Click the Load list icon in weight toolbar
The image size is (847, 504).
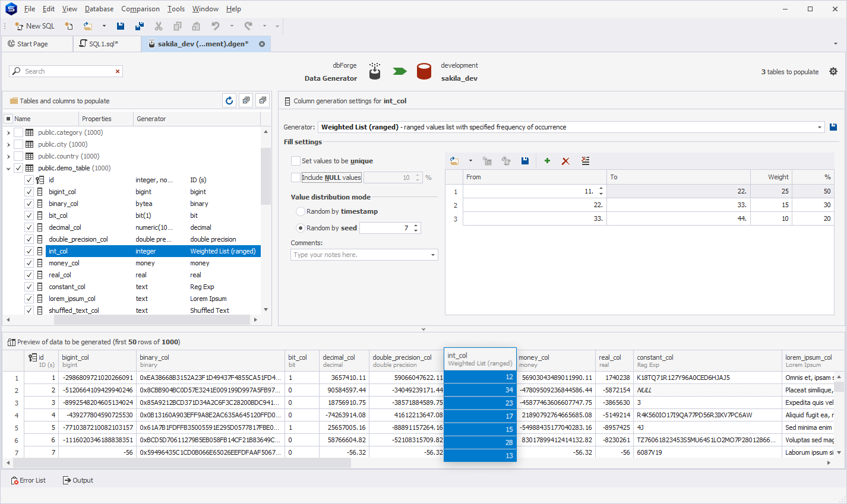(454, 161)
